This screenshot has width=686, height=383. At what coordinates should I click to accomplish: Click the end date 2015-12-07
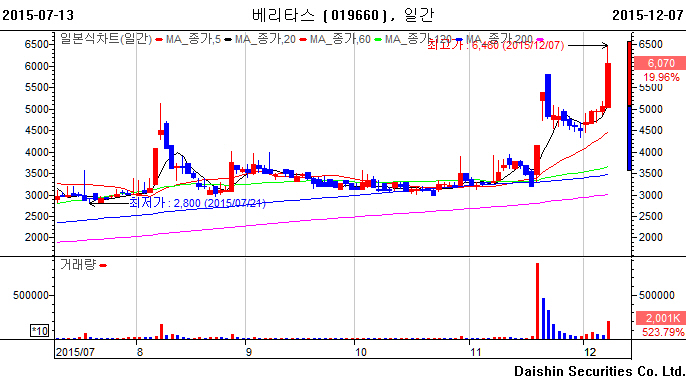coord(648,15)
